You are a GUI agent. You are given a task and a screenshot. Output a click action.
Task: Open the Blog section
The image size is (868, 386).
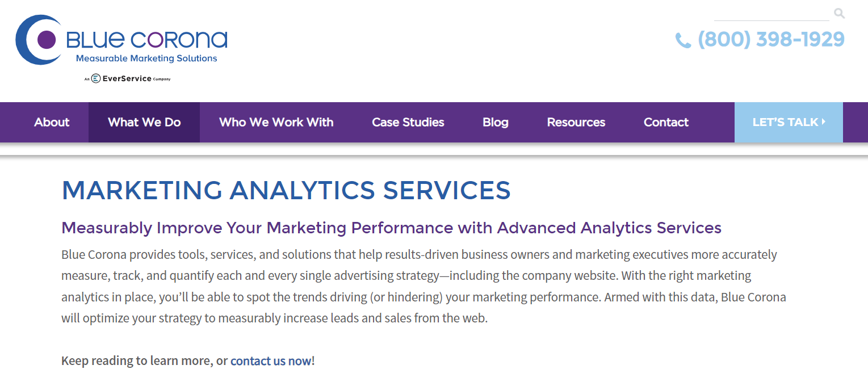[496, 122]
